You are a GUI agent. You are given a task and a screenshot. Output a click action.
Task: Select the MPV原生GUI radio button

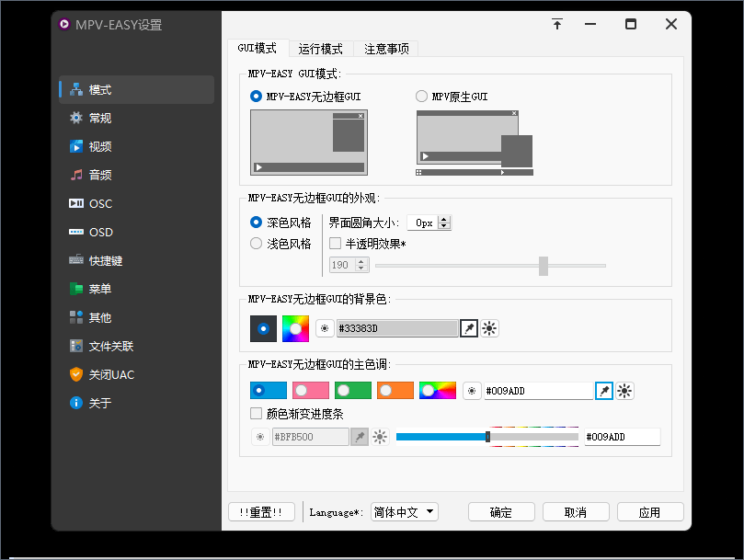pos(422,96)
